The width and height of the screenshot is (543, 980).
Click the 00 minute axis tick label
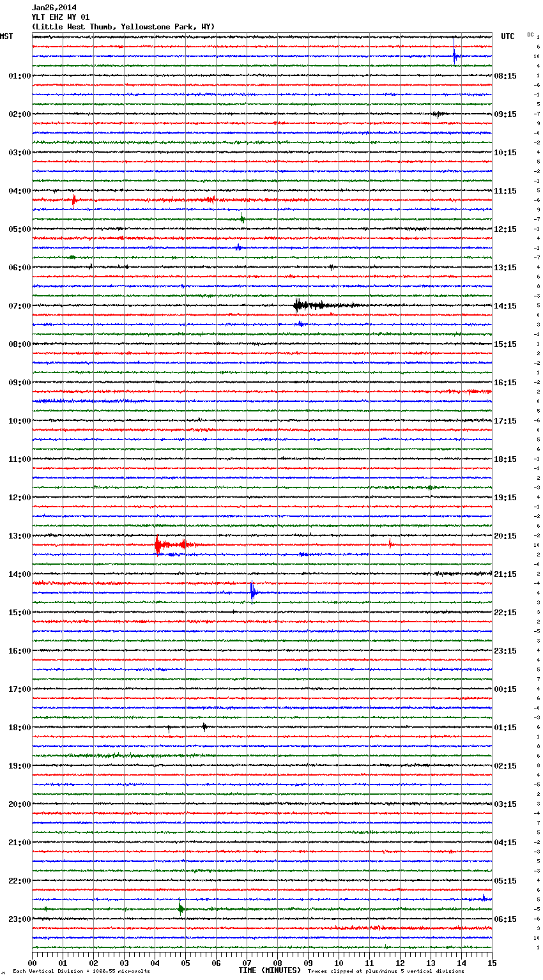pos(32,963)
